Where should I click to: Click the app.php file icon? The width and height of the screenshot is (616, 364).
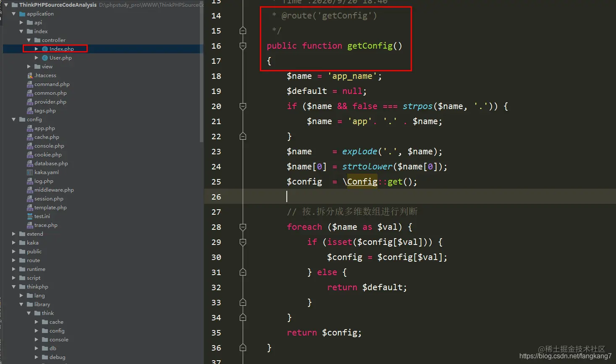[30, 128]
